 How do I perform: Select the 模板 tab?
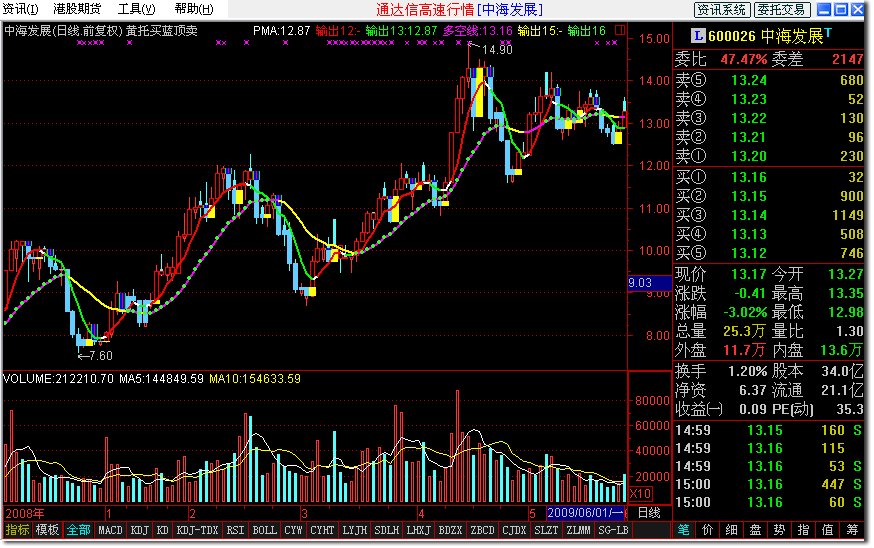[47, 530]
